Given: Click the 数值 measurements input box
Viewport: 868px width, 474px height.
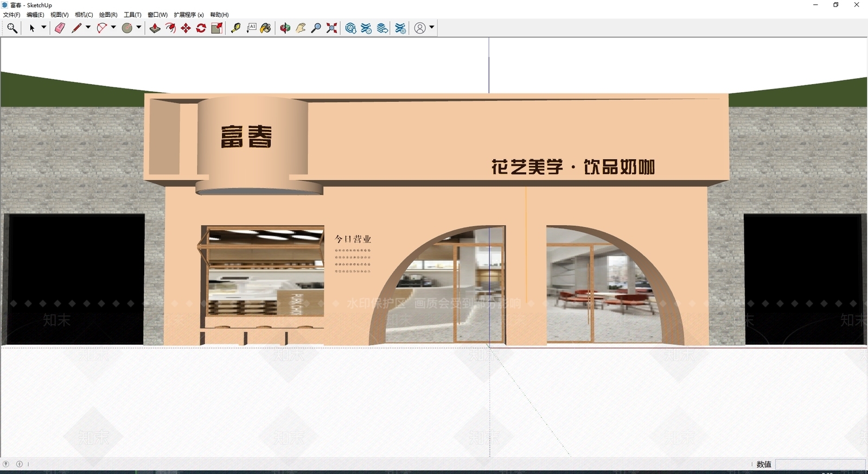Looking at the screenshot, I should click(x=820, y=464).
